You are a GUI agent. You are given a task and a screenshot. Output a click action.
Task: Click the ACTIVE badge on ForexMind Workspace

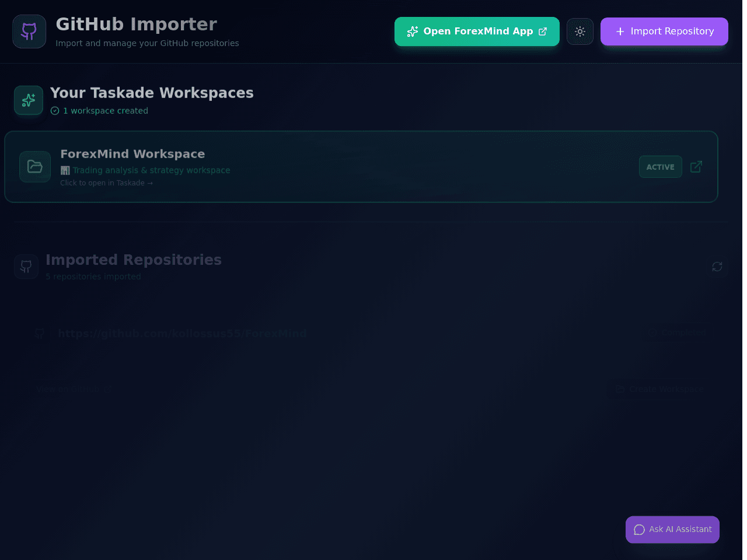pyautogui.click(x=661, y=167)
